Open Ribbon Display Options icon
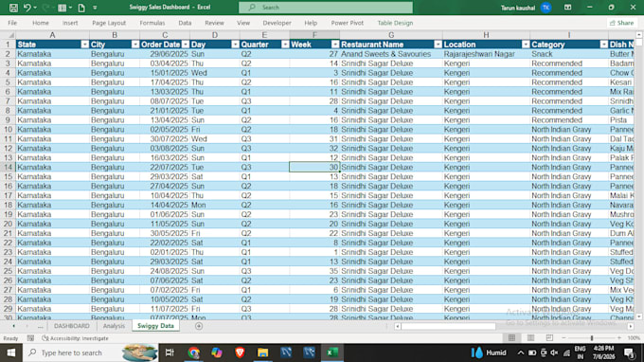644x362 pixels. [x=567, y=8]
